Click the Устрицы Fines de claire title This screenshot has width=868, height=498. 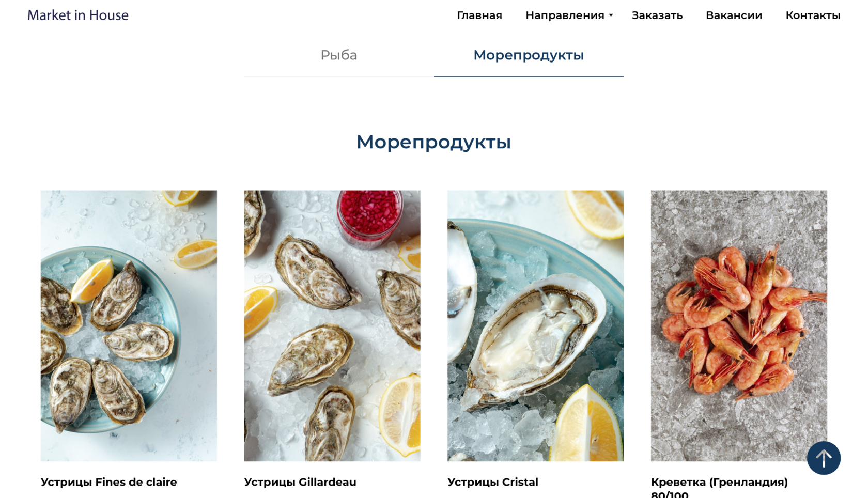tap(109, 482)
